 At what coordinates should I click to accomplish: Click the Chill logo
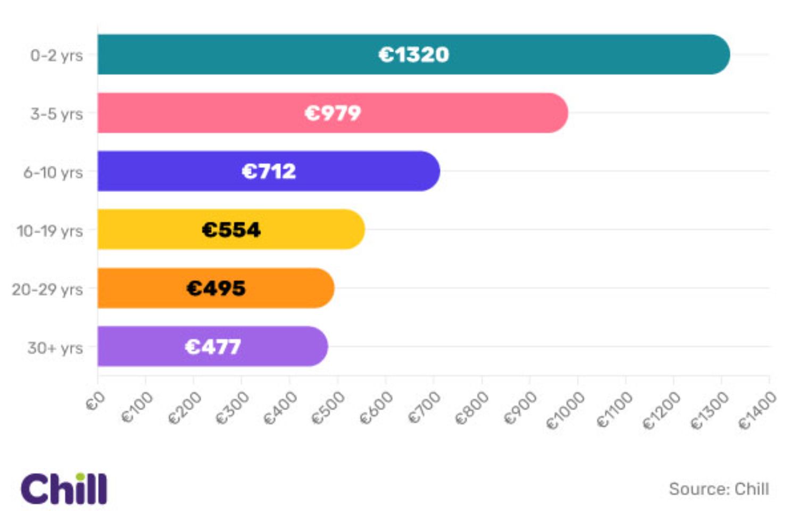[x=64, y=489]
